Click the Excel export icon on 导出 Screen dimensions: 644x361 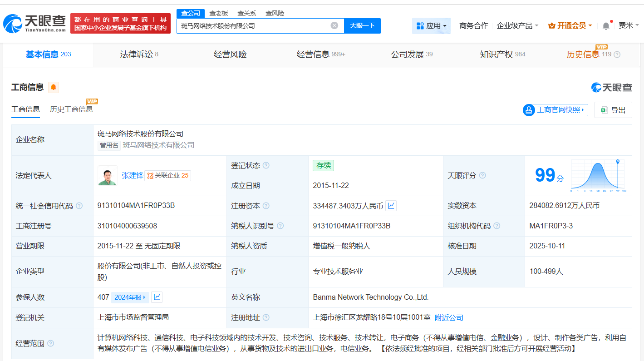click(x=604, y=109)
